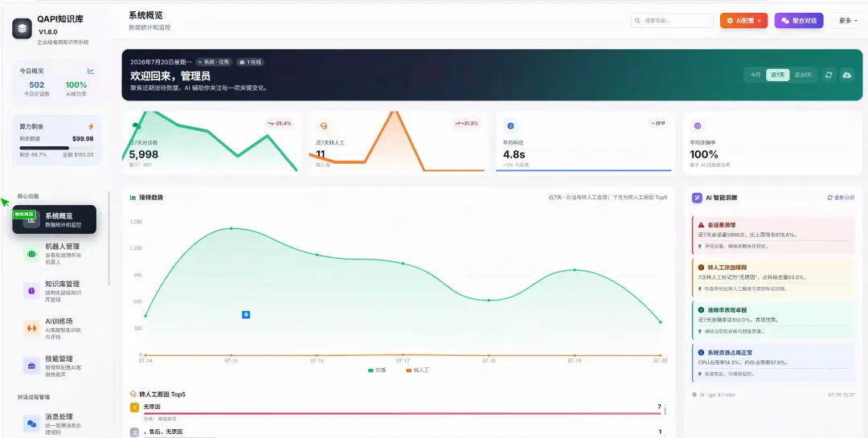
Task: Click the robot icon for 机器人管理
Action: tap(31, 254)
